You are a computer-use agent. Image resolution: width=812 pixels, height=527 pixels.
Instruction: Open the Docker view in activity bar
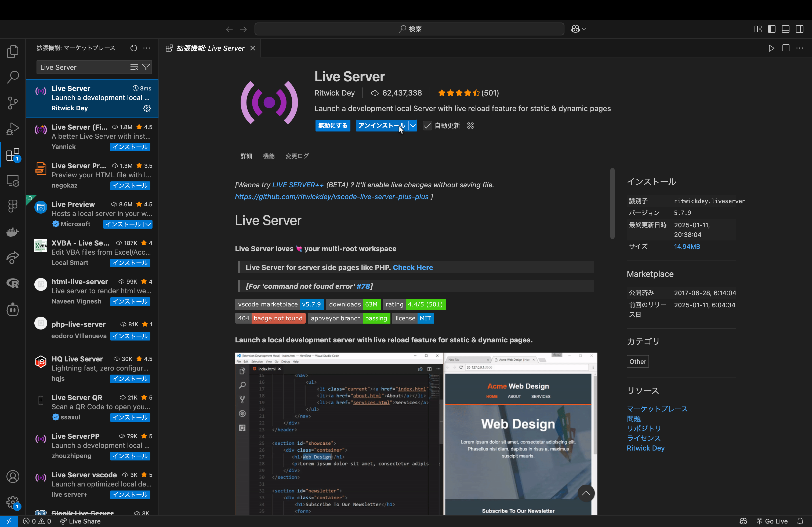click(x=13, y=232)
